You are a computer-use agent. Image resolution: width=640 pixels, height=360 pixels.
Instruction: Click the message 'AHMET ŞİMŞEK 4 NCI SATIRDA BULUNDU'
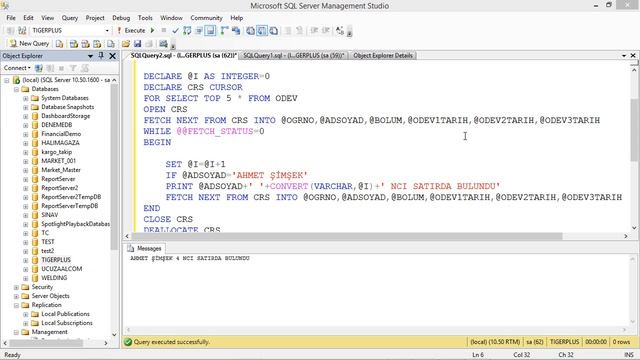pyautogui.click(x=190, y=258)
